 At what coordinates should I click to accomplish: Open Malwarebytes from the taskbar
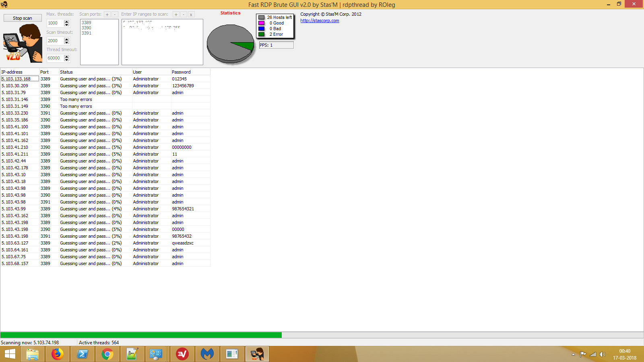[207, 354]
